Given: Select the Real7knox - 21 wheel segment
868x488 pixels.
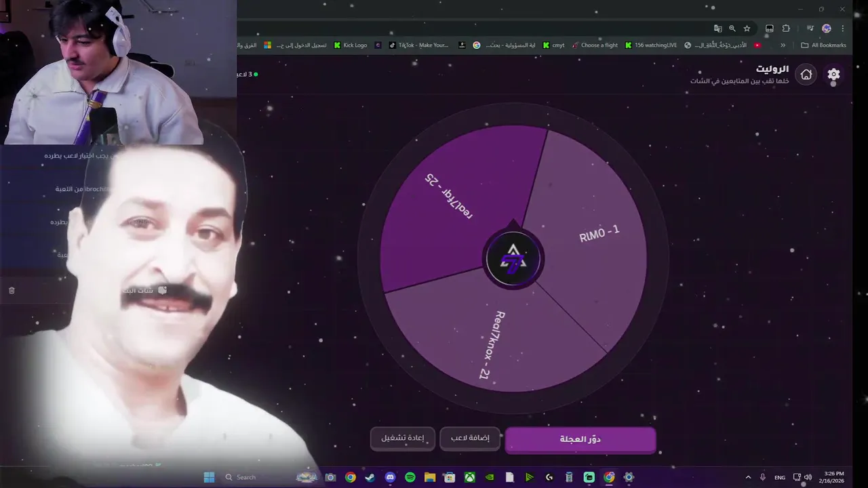Looking at the screenshot, I should pos(492,345).
